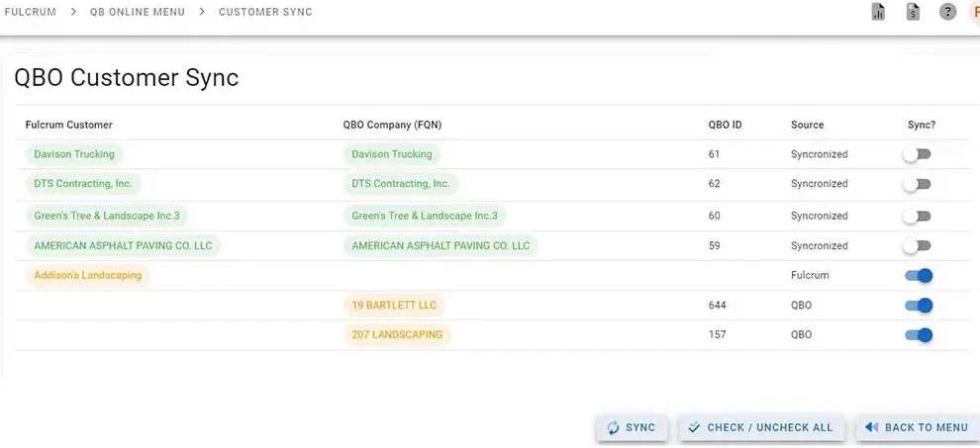Image resolution: width=980 pixels, height=448 pixels.
Task: Toggle sync for 207 LANDSCAPING row
Action: pos(919,335)
